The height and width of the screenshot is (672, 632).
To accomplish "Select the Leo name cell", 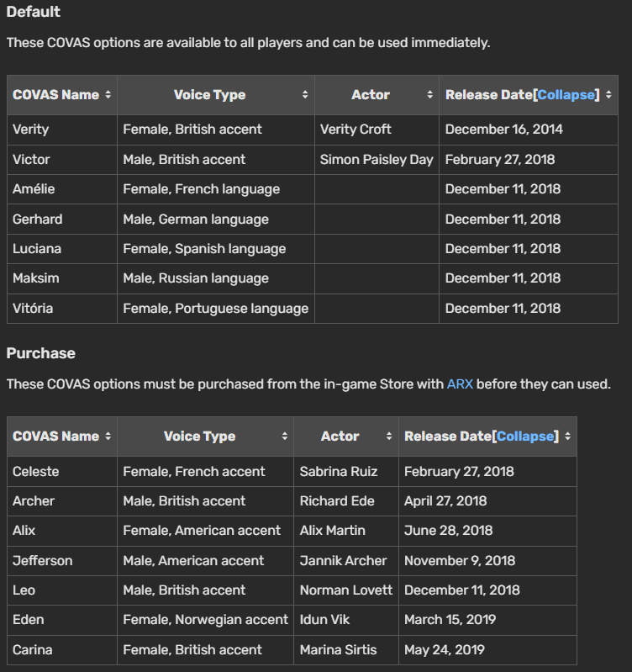I will [x=62, y=590].
